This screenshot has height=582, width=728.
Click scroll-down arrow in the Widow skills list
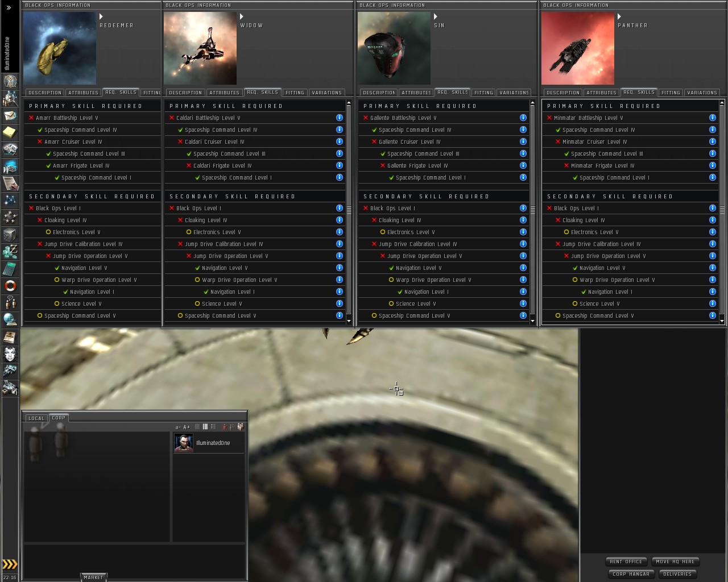349,321
